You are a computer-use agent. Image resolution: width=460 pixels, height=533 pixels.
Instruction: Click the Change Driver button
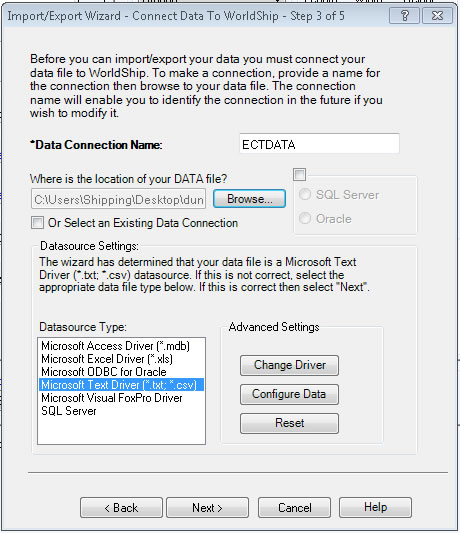point(289,365)
